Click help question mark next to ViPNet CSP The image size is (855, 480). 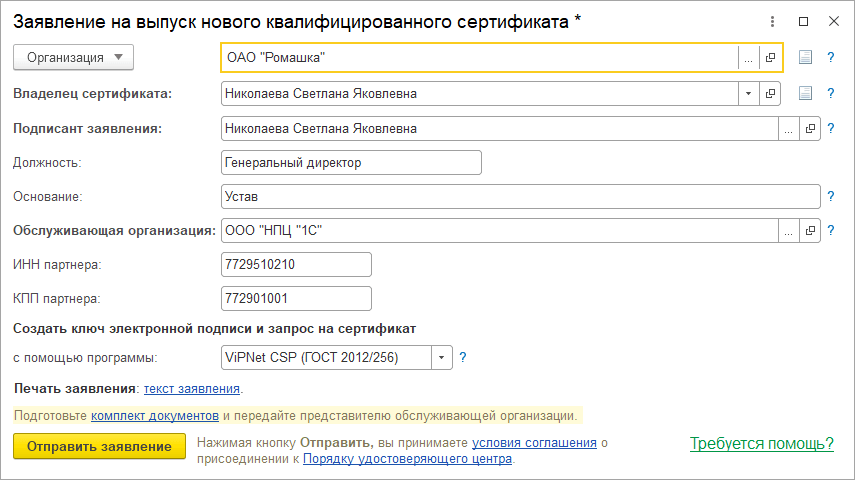[x=463, y=357]
